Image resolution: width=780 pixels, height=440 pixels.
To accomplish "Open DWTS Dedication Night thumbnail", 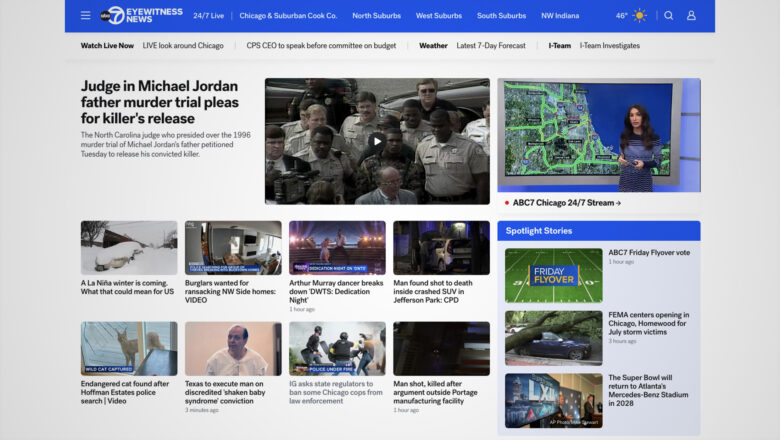I will tap(337, 248).
